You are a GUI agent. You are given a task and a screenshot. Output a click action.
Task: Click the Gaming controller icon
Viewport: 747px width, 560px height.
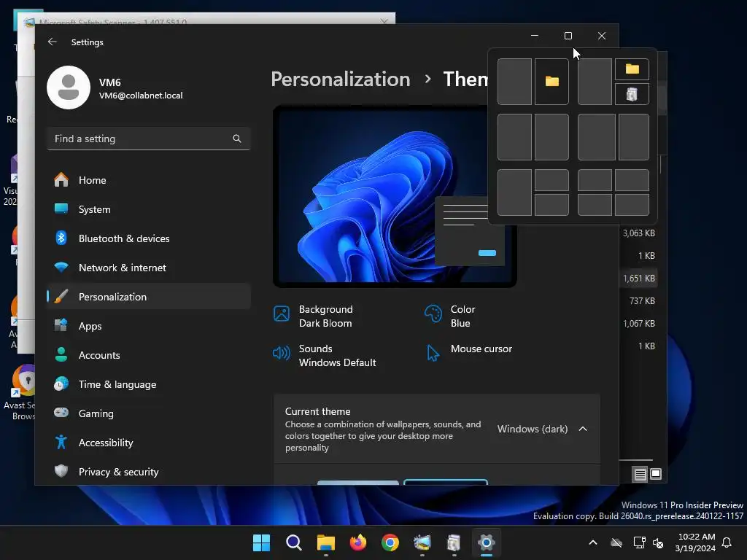click(61, 413)
